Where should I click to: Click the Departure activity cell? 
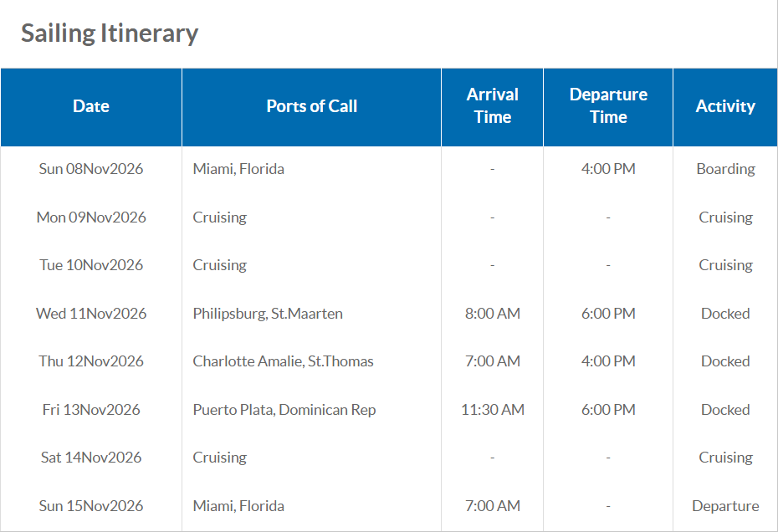click(725, 506)
